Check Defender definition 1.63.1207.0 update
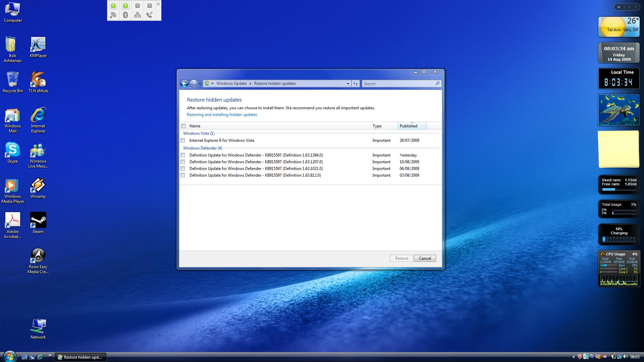This screenshot has height=362, width=644. (183, 162)
